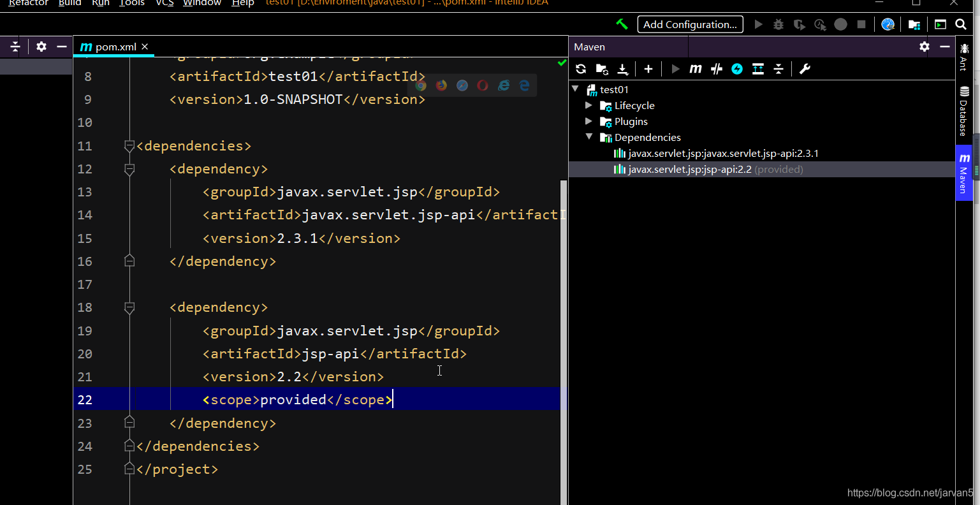Click the green Build Project hammer icon
980x505 pixels.
click(622, 24)
